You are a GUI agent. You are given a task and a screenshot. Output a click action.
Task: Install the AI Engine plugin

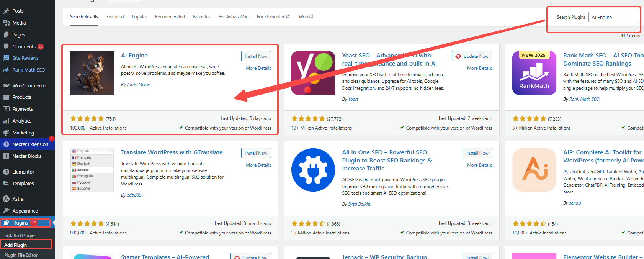256,56
